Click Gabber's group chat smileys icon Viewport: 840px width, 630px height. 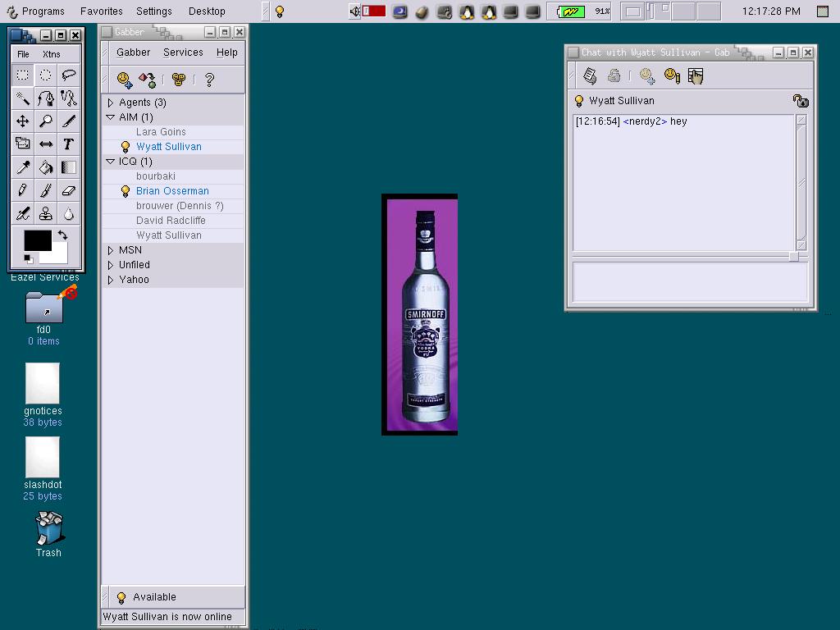point(178,80)
